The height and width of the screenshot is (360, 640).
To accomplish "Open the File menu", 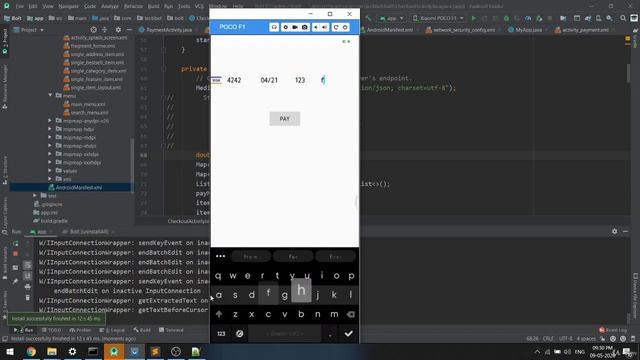I will [19, 6].
